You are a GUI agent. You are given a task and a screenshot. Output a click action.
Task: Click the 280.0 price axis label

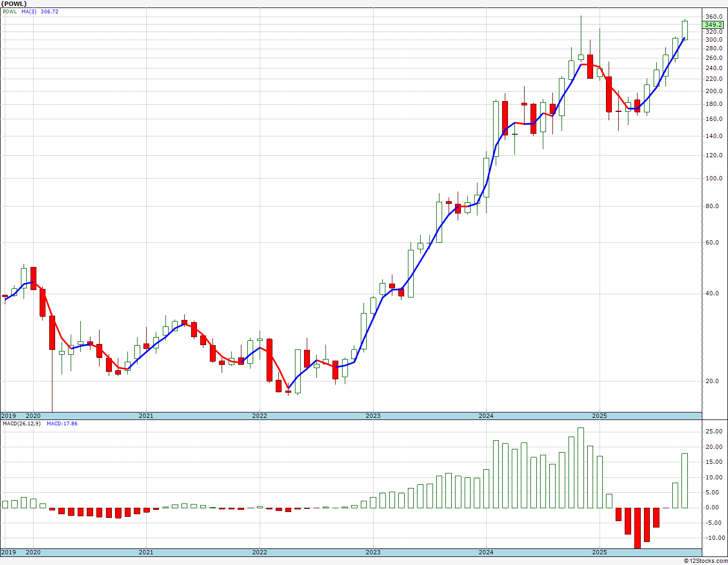tap(714, 49)
